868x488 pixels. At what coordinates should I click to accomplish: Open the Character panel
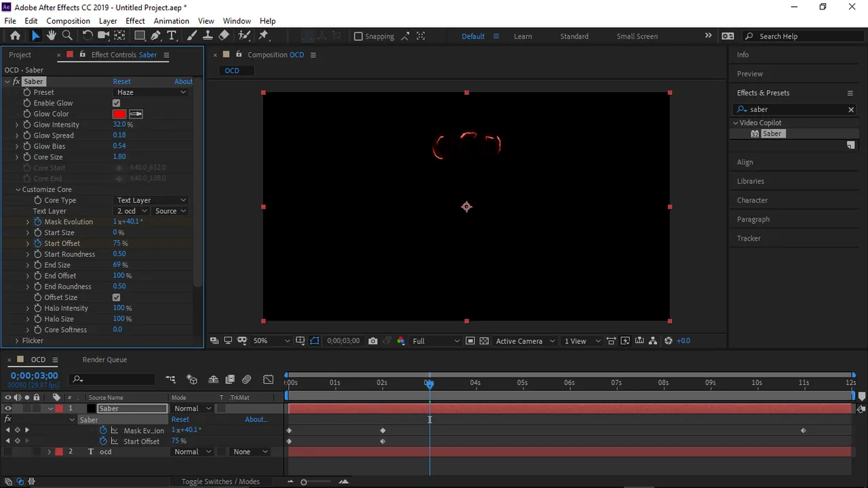click(752, 201)
